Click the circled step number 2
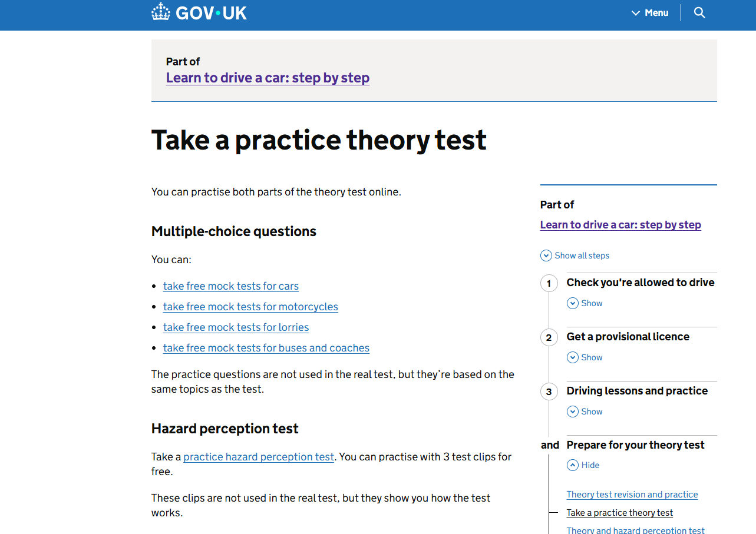 549,337
